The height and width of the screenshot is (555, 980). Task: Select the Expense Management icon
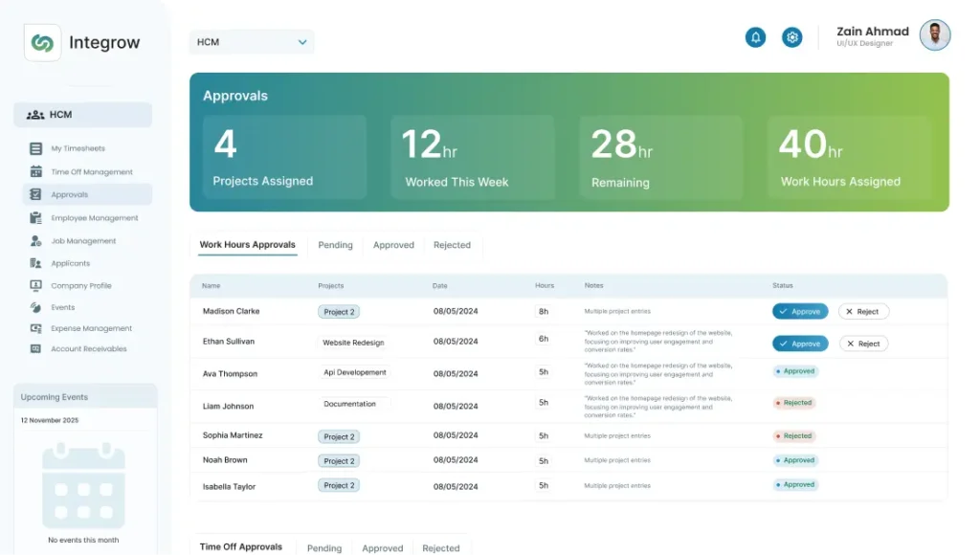coord(35,328)
